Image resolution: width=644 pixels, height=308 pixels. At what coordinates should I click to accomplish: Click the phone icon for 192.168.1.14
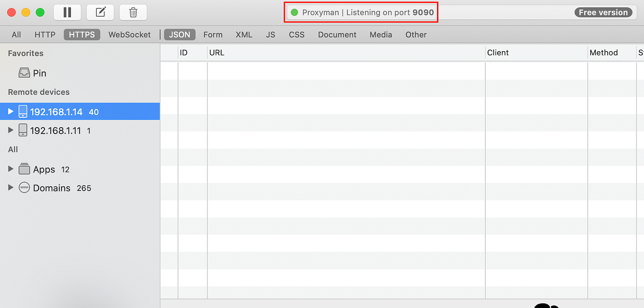23,111
